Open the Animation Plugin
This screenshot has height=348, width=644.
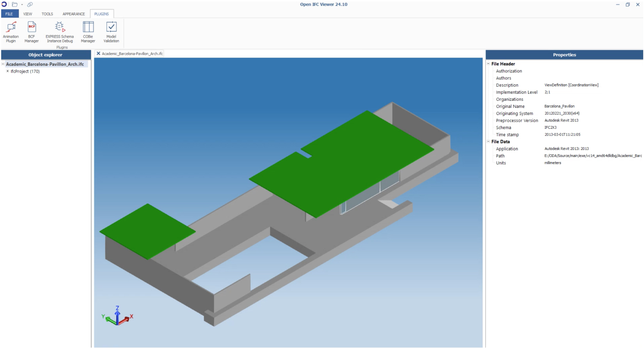pos(11,32)
